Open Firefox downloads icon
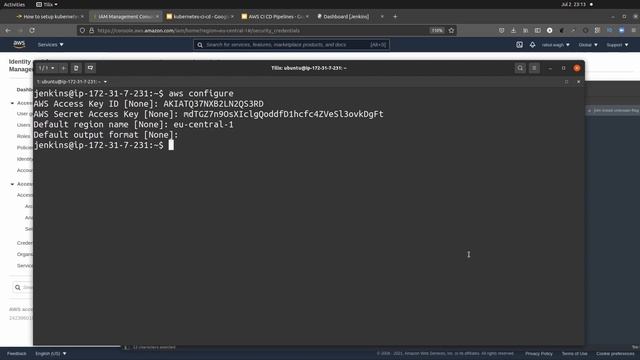 click(x=513, y=31)
